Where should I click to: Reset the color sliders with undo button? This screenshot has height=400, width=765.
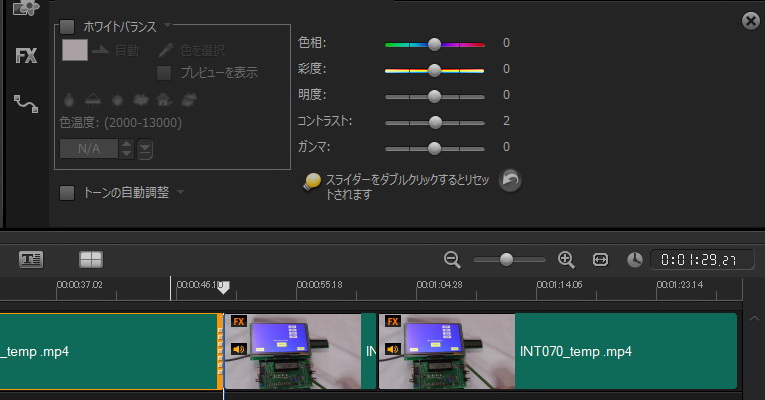[x=510, y=181]
